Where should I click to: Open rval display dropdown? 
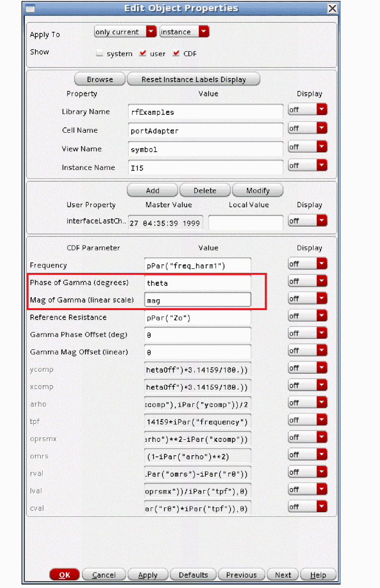[307, 472]
